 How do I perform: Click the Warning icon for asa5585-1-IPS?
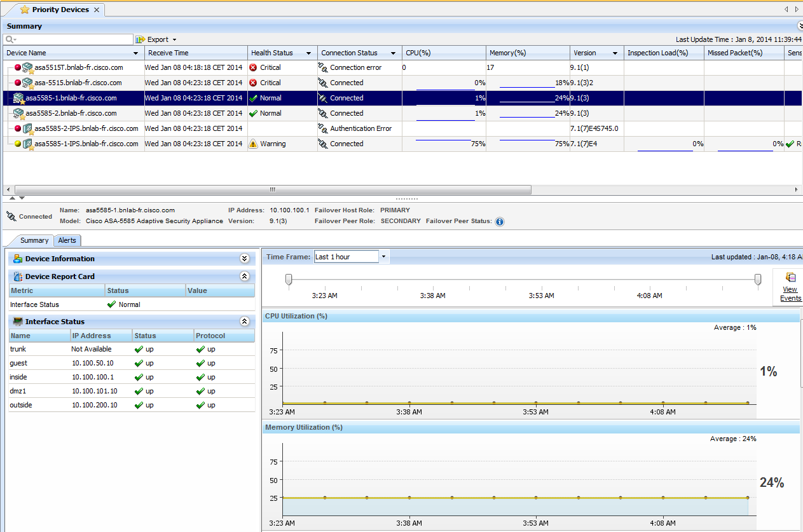click(x=253, y=144)
